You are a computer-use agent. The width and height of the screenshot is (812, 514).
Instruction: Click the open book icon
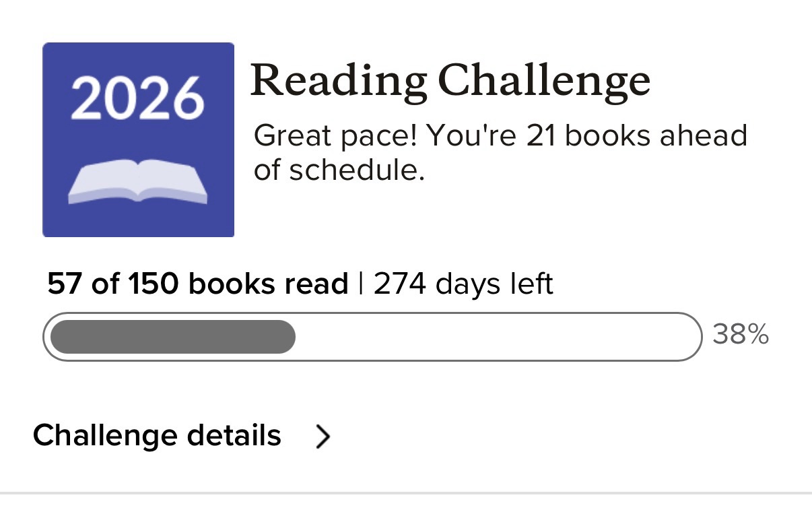[138, 182]
